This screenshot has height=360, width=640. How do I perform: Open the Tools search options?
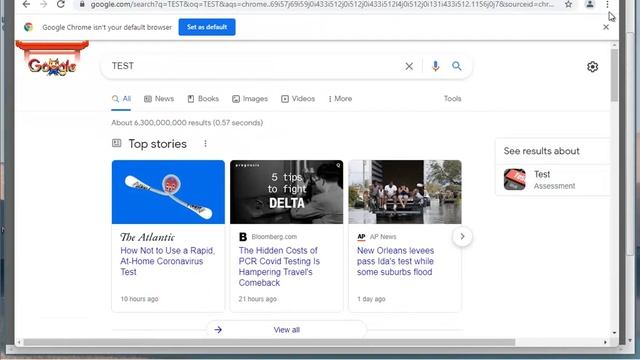(x=452, y=99)
